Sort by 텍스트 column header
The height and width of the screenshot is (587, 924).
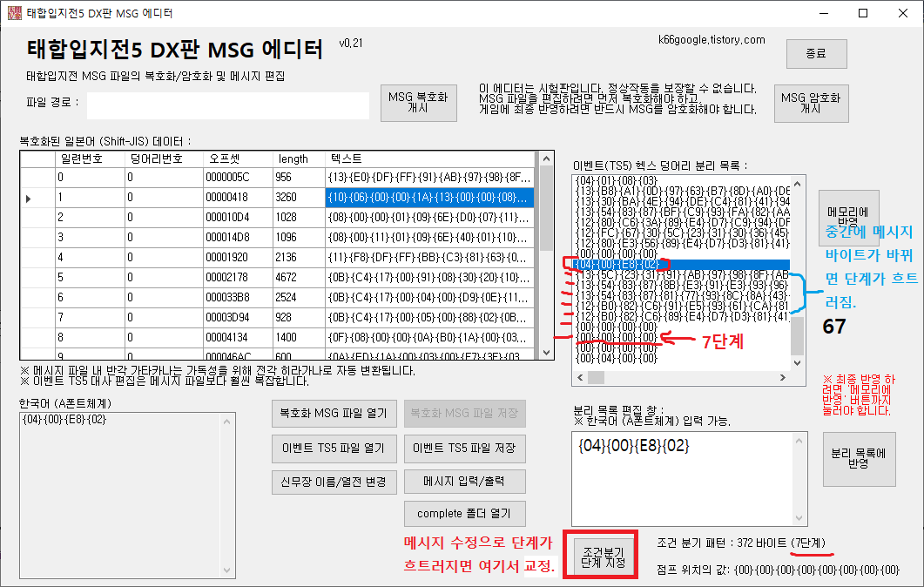[x=429, y=159]
